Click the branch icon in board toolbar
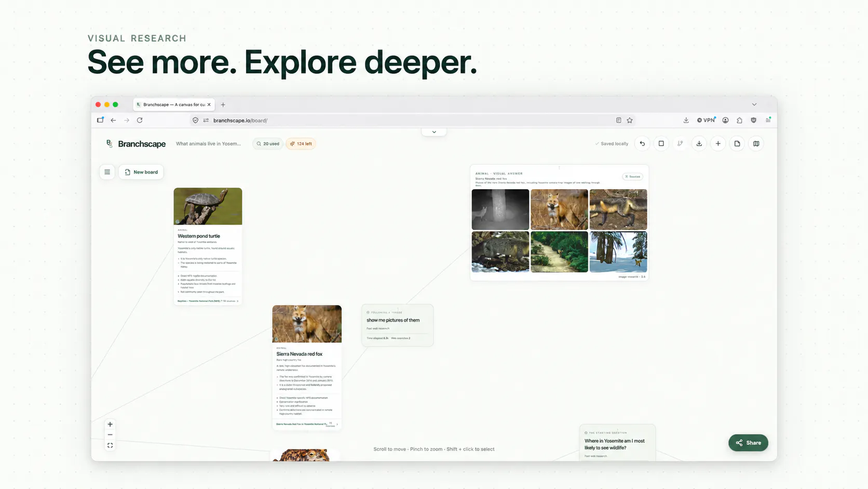The height and width of the screenshot is (489, 868). pyautogui.click(x=680, y=143)
